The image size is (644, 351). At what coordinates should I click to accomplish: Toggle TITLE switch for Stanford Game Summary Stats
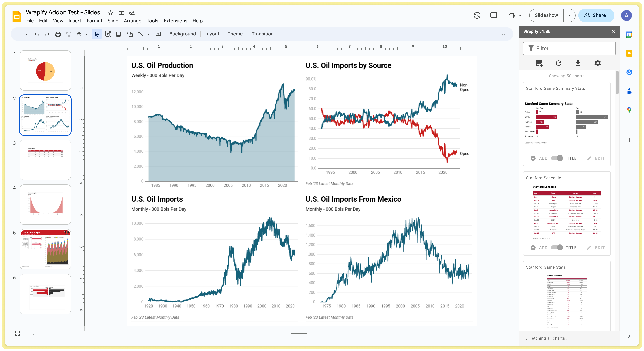[557, 158]
